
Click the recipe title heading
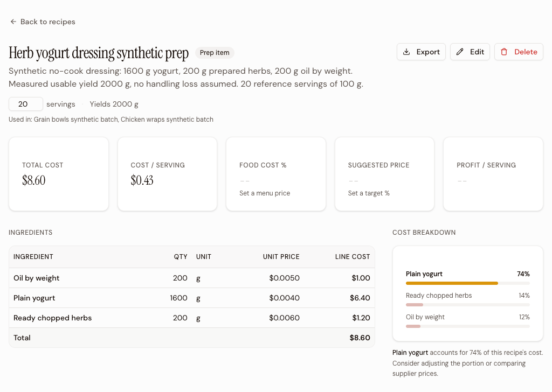(99, 53)
